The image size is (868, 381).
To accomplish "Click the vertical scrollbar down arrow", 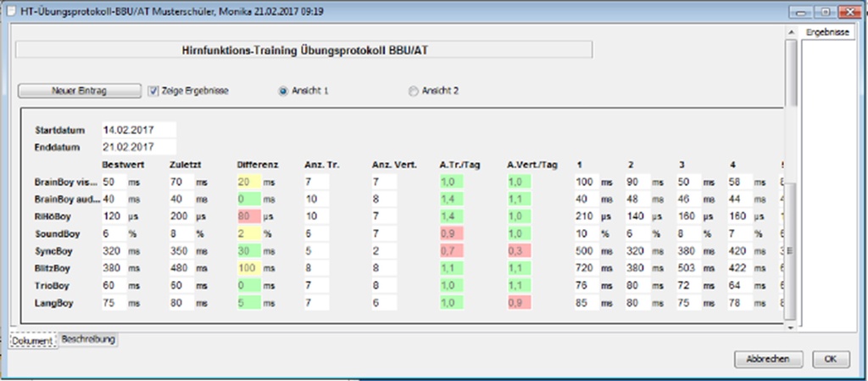I will (791, 328).
